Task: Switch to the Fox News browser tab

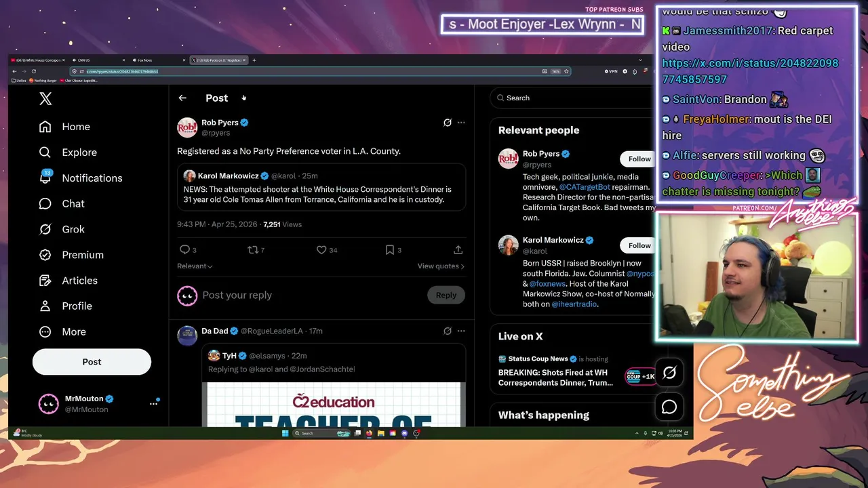Action: click(x=157, y=60)
